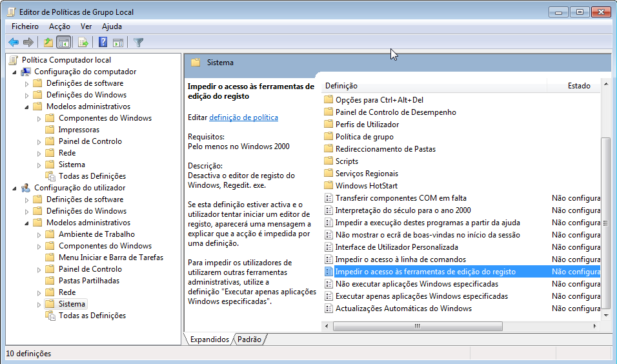Click the horizontal scrollbar right arrow

coord(594,326)
